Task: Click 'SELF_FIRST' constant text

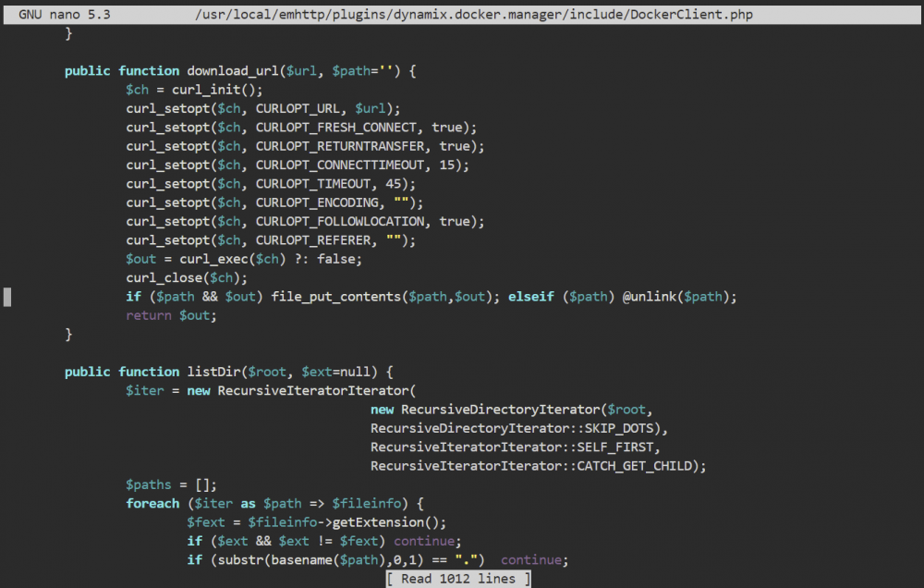Action: pos(614,447)
